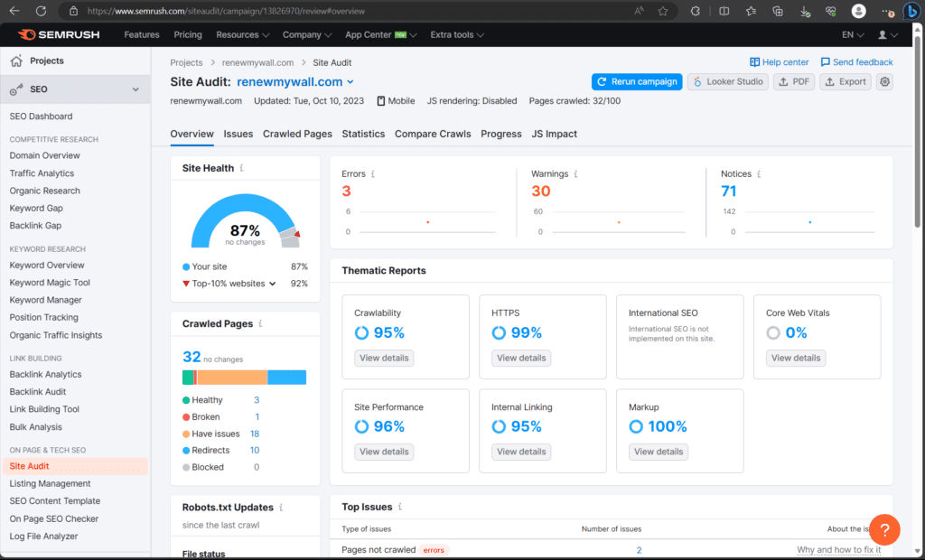Click the Projects home icon
Viewport: 925px width, 560px height.
coord(16,61)
